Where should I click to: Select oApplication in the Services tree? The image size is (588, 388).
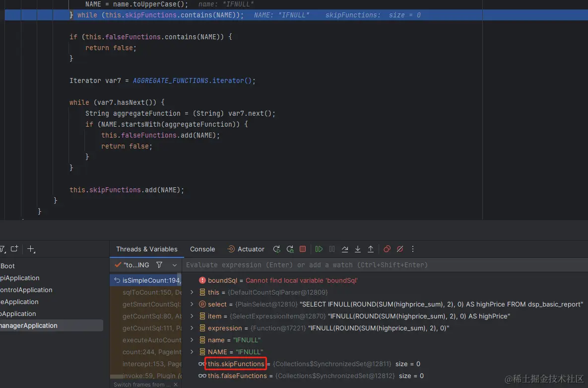coord(18,313)
